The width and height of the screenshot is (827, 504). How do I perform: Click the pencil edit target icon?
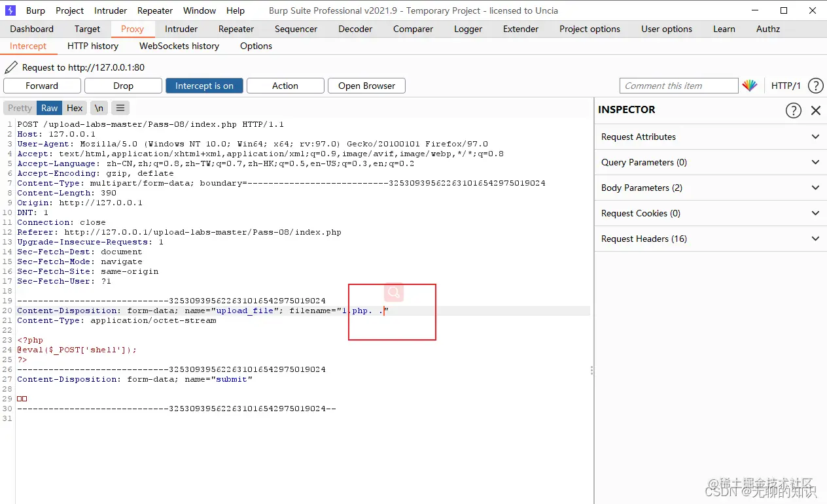[11, 67]
